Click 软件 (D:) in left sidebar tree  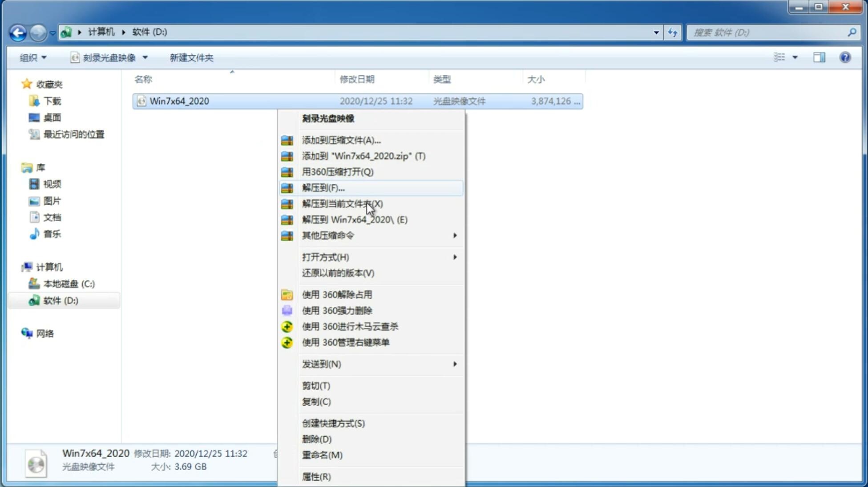tap(60, 300)
